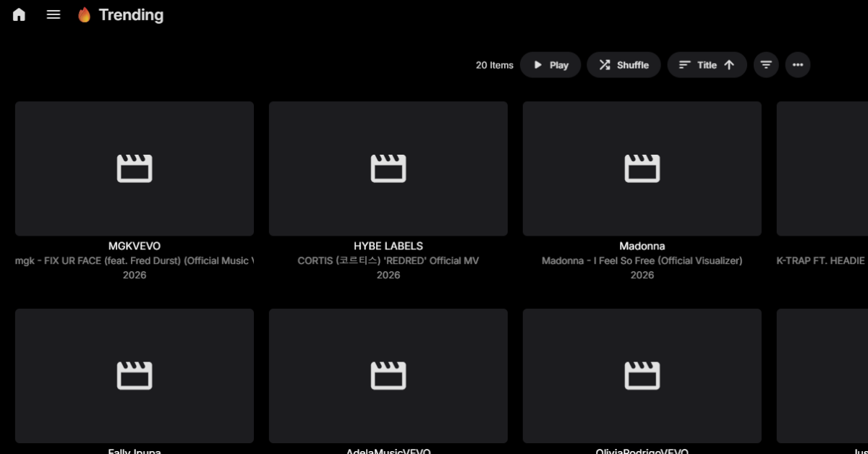This screenshot has height=454, width=868.
Task: Open the hamburger menu
Action: tap(54, 14)
